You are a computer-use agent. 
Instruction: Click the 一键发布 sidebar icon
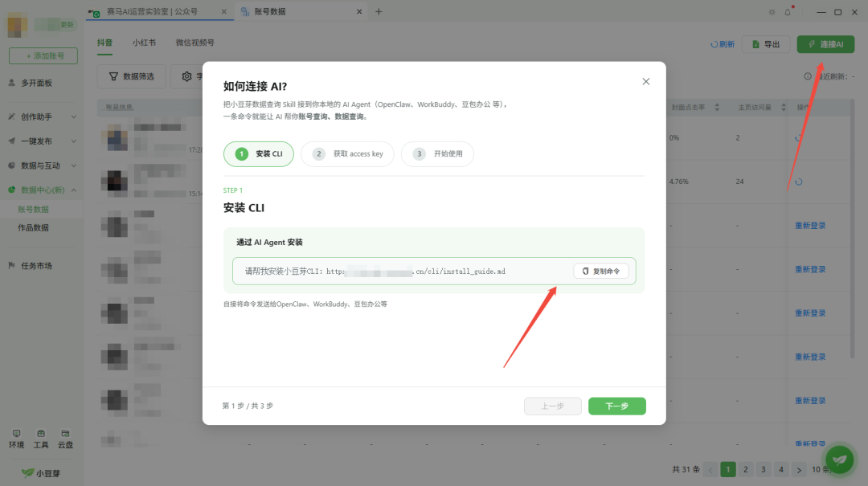click(x=11, y=141)
